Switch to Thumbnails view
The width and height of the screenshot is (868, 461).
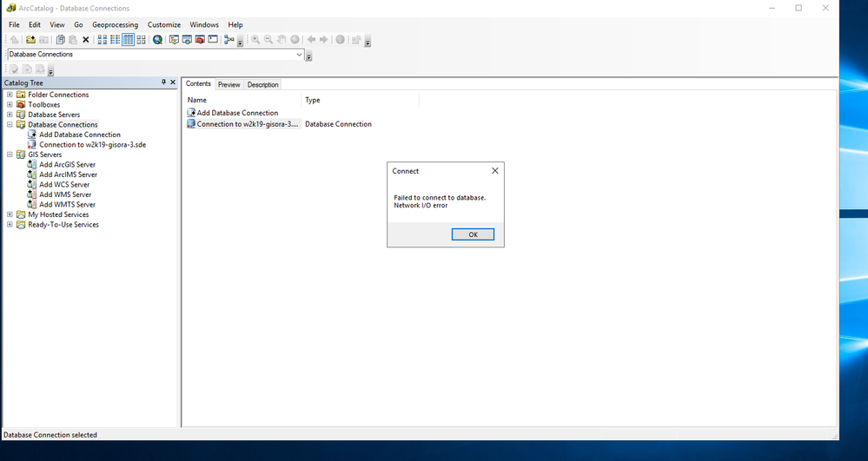tap(141, 39)
